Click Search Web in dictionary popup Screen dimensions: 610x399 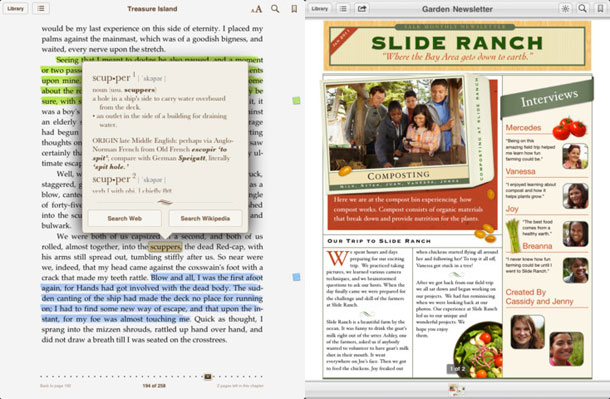coord(124,219)
